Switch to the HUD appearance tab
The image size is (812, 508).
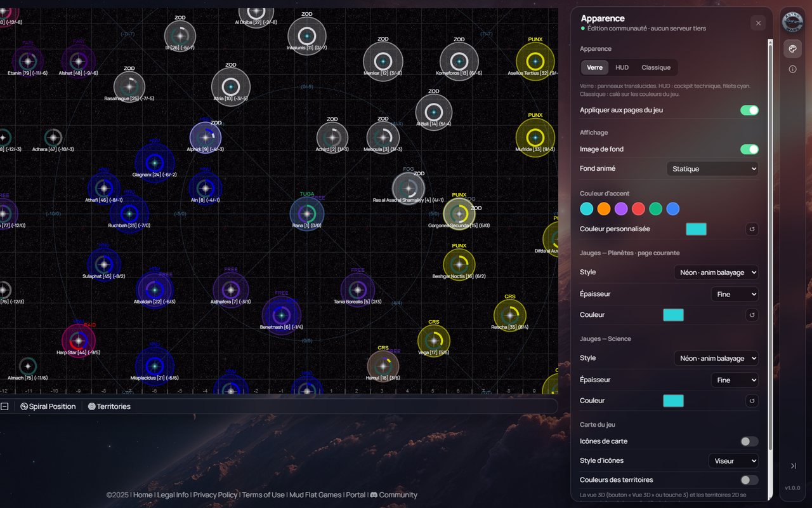tap(622, 68)
